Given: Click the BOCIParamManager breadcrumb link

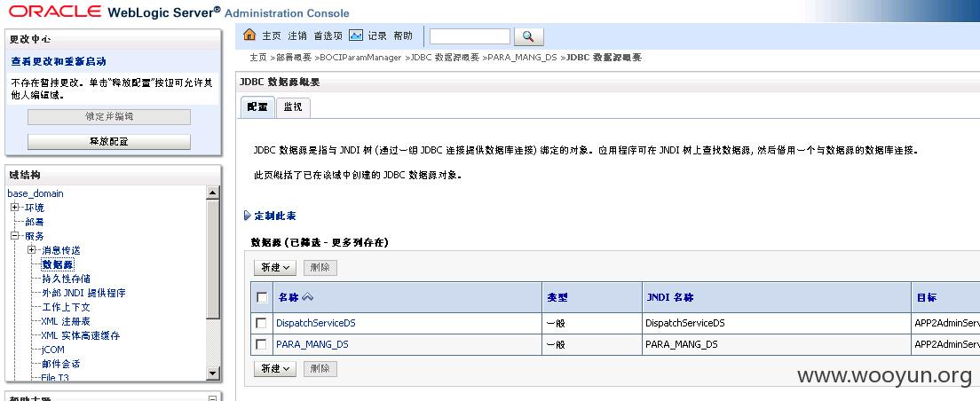Looking at the screenshot, I should [x=360, y=58].
